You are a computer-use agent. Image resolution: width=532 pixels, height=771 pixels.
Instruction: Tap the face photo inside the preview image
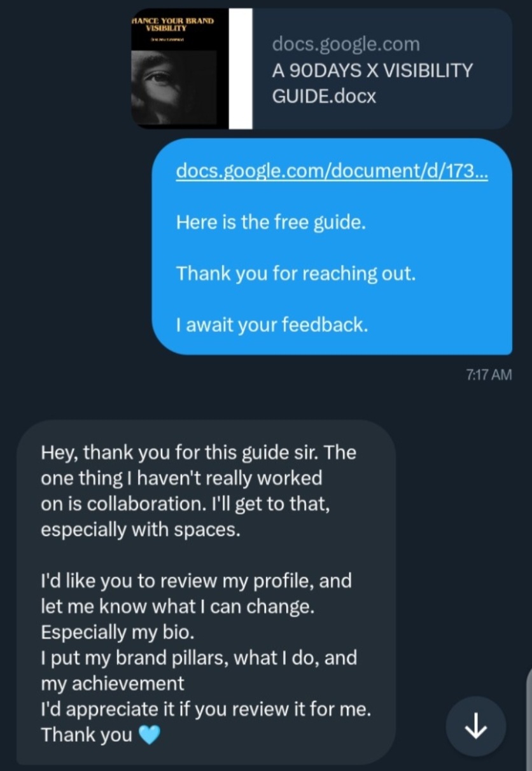(174, 87)
